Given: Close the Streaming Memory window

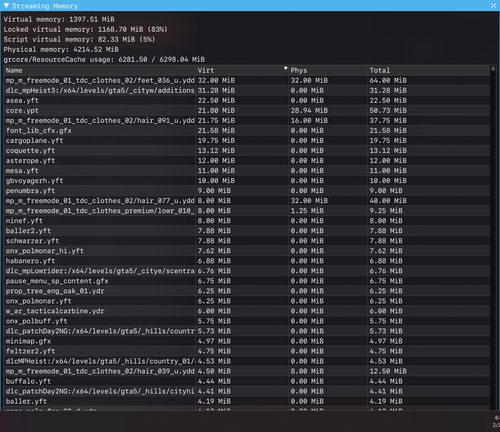Looking at the screenshot, I should point(493,5).
